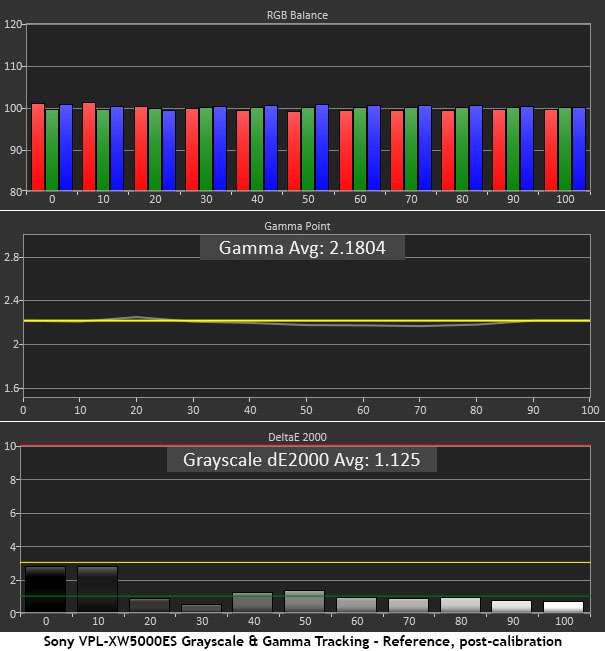
Task: Click the green bar at 20 in RGB Balance
Action: click(x=155, y=150)
